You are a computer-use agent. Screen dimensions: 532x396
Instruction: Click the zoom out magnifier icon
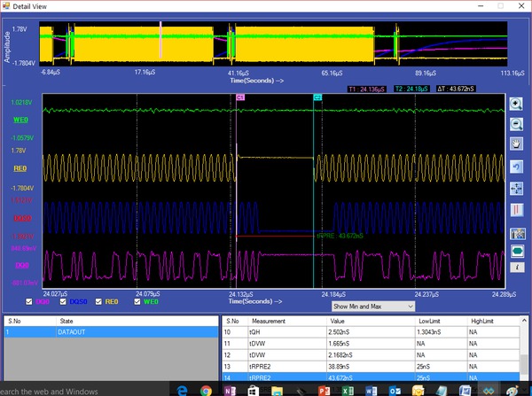click(517, 123)
